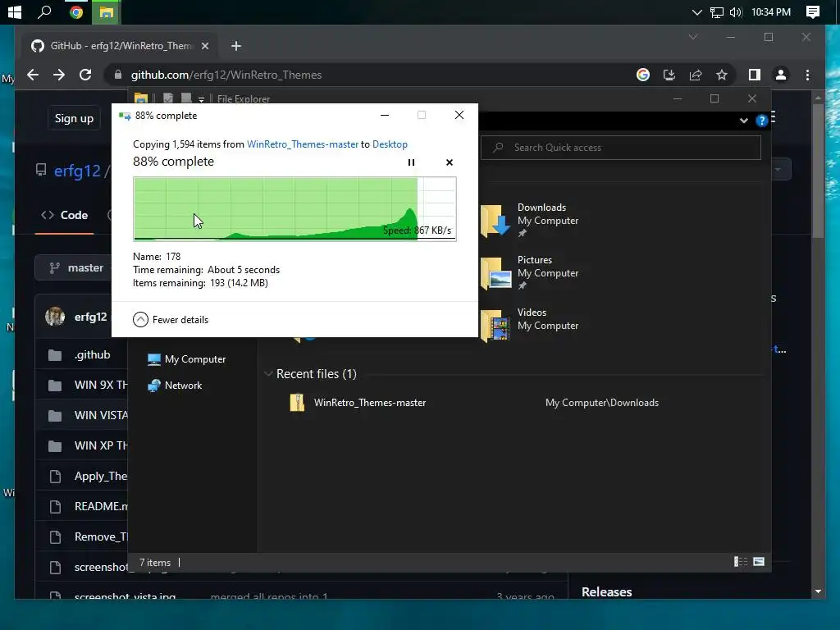Open the notification action center
Image resolution: width=840 pixels, height=630 pixels.
click(813, 12)
